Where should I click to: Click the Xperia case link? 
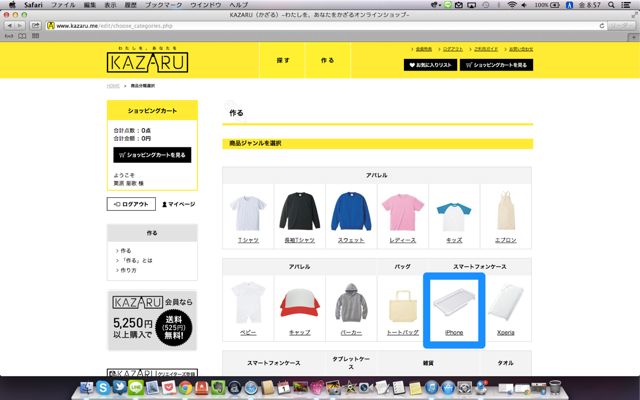coord(506,333)
